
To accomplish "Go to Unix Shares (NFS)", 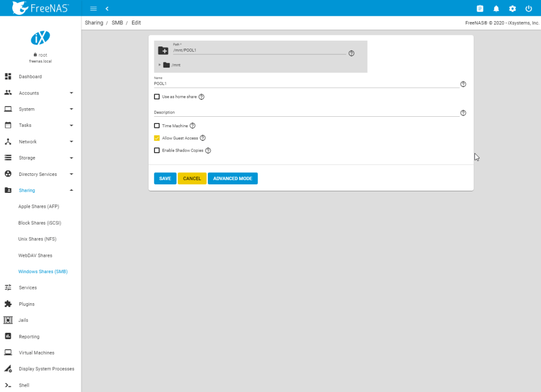I will 37,239.
